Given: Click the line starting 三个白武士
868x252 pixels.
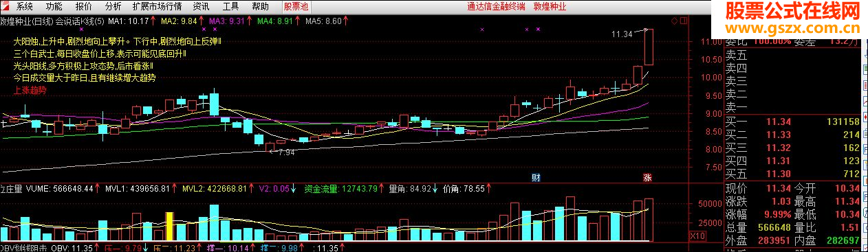Looking at the screenshot, I should click(99, 54).
